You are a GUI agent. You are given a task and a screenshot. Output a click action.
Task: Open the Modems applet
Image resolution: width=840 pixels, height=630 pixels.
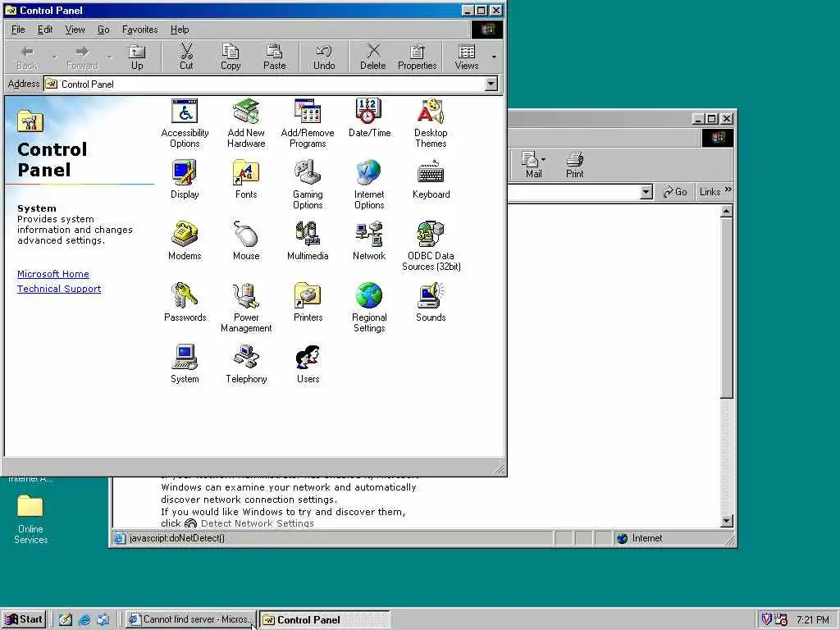click(x=185, y=241)
